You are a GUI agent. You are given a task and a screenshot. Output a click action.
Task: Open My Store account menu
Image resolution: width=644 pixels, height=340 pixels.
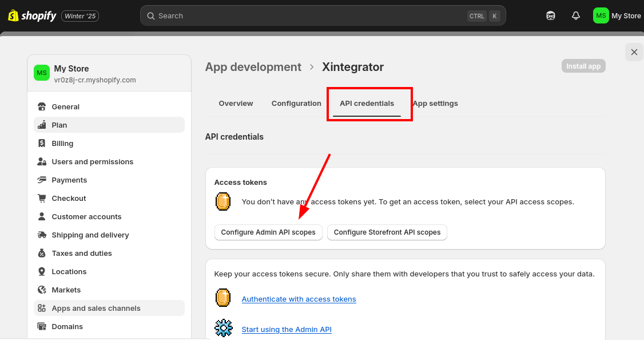coord(617,15)
